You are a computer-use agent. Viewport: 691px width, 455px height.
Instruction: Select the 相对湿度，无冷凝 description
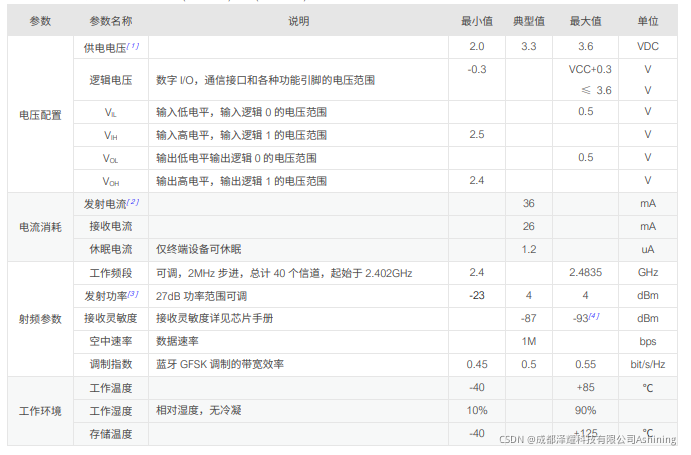coord(198,410)
